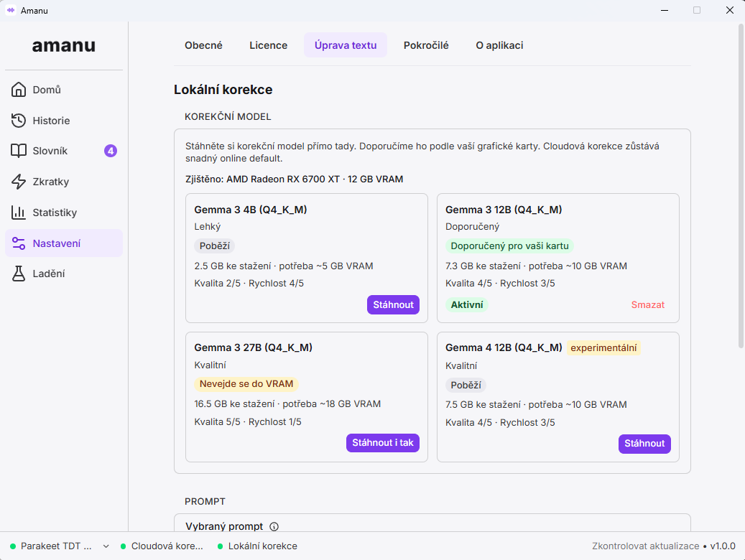Screen dimensions: 745x560
Task: Click the Amanu app icon in title bar
Action: (x=11, y=10)
